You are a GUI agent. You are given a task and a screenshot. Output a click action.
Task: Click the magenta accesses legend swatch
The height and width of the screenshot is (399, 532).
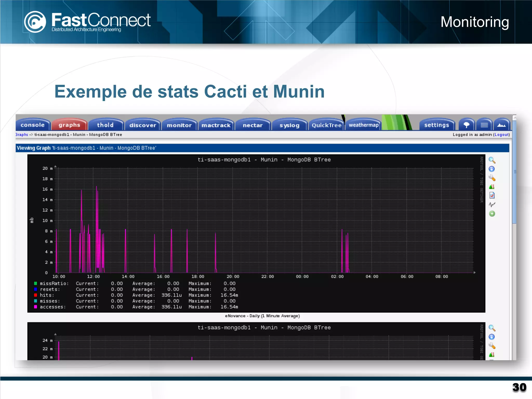tap(36, 307)
